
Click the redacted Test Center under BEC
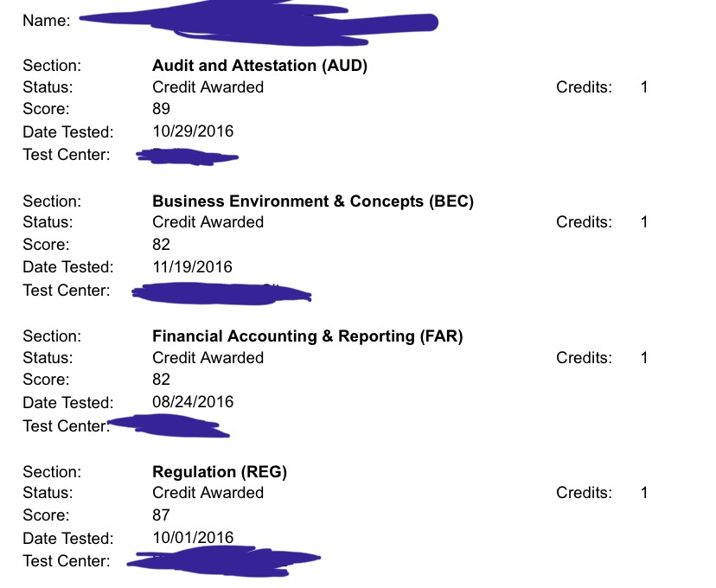coord(221,293)
